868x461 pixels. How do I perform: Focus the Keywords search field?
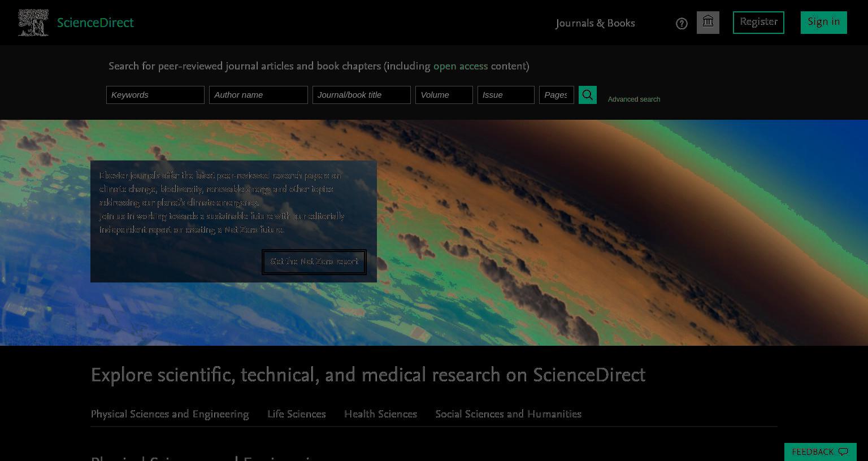click(155, 95)
